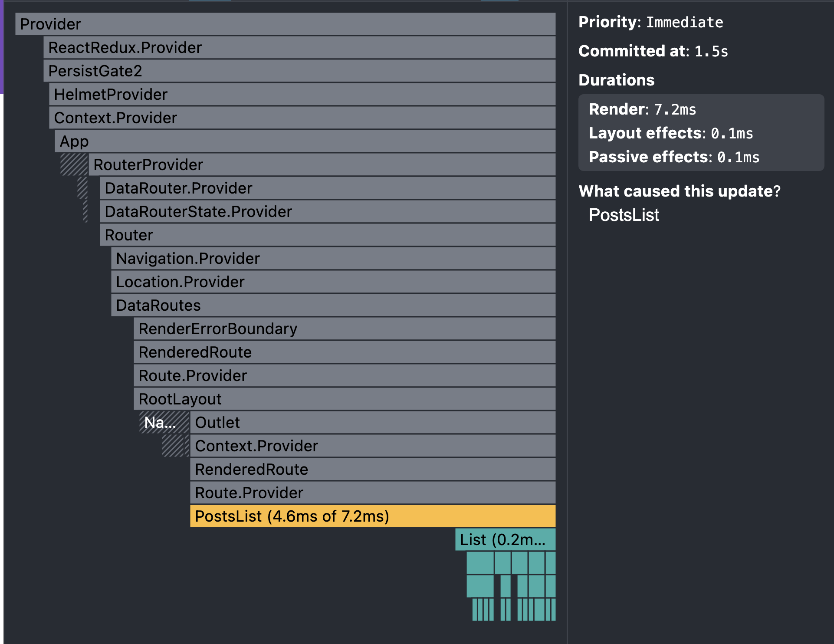
Task: Click the hatched bar left of RouterProvider
Action: click(74, 164)
